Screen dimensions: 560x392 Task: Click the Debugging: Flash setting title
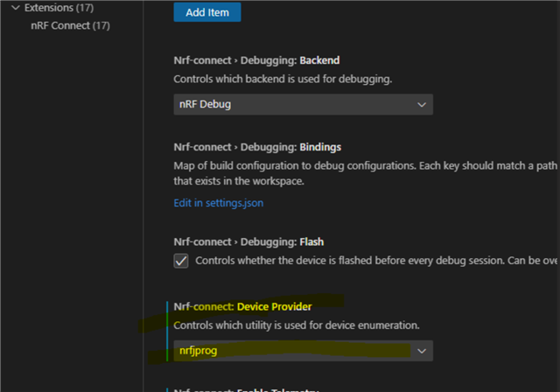(x=248, y=241)
